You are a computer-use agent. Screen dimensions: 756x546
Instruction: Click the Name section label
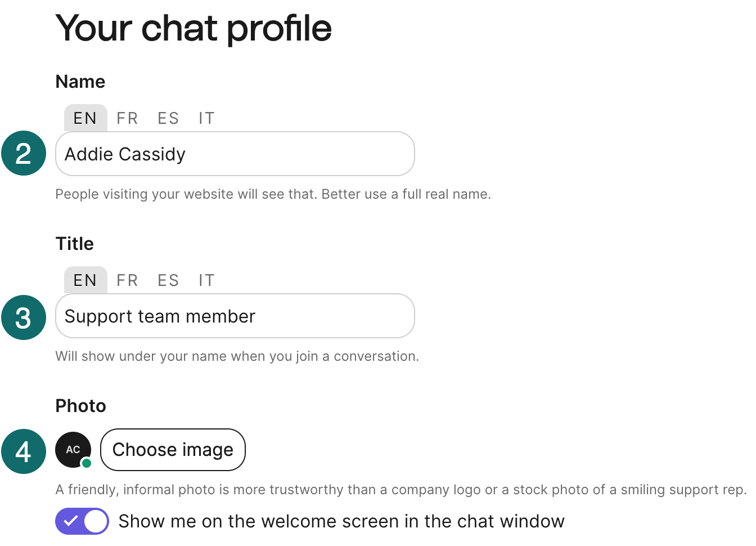pyautogui.click(x=80, y=82)
